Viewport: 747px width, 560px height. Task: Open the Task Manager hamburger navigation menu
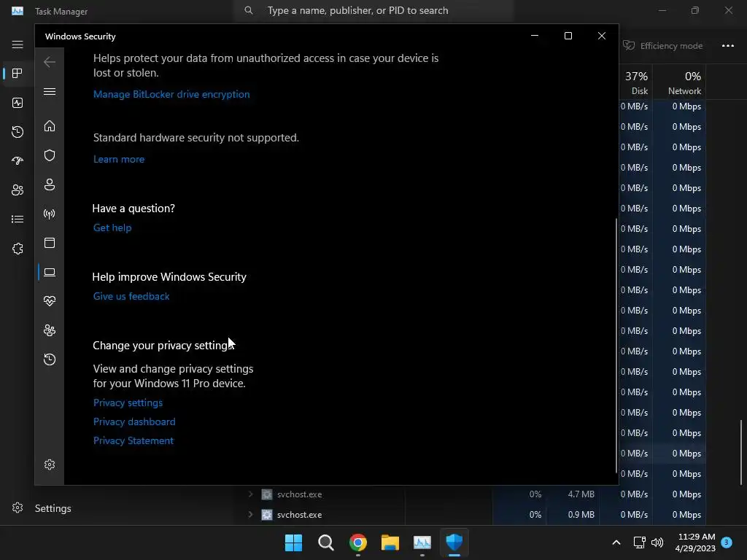[18, 44]
